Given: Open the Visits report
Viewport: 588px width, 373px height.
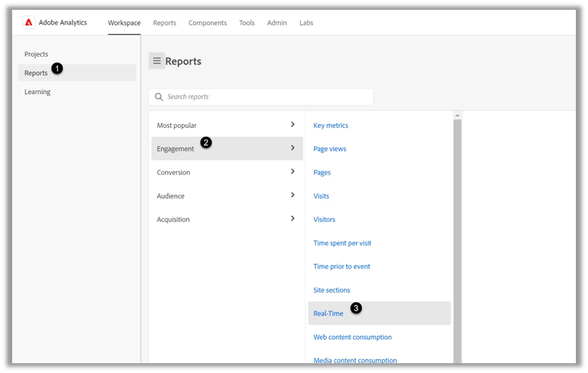Looking at the screenshot, I should [321, 196].
